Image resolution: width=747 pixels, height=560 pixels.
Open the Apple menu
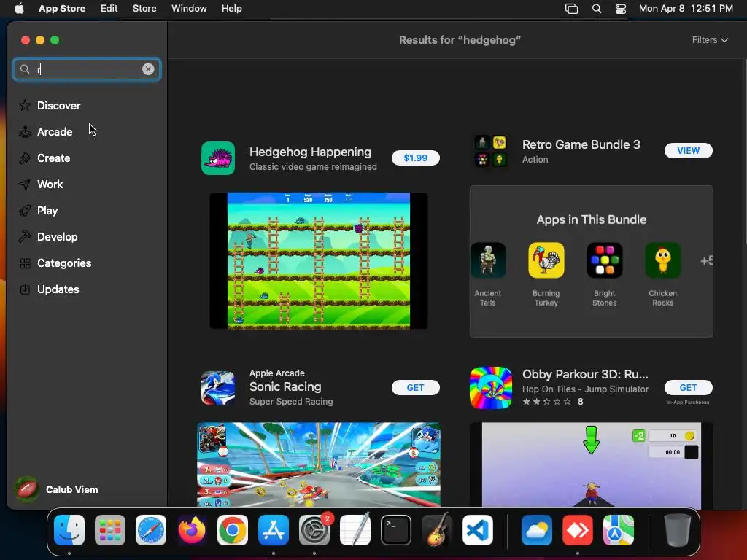[x=19, y=9]
